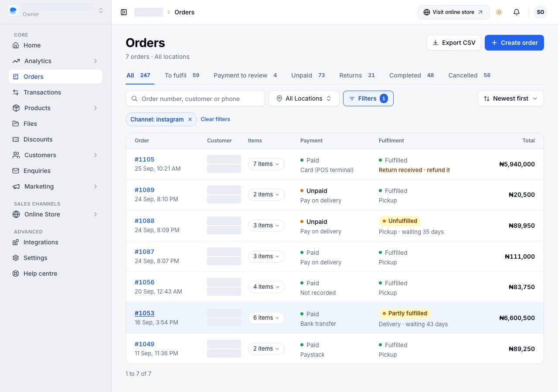
Task: Remove the Channel: instagram filter chip
Action: pos(190,119)
